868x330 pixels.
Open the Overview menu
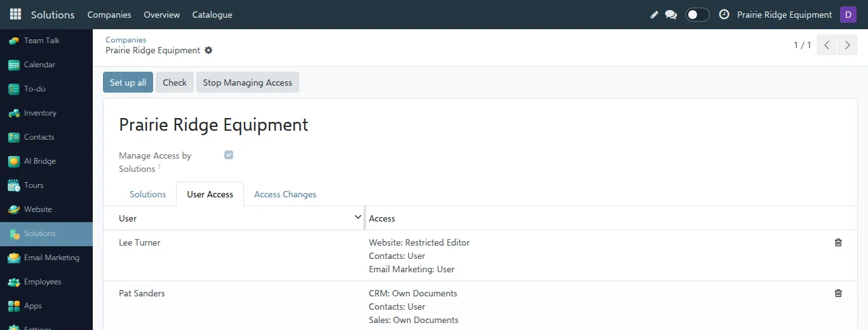(x=162, y=15)
